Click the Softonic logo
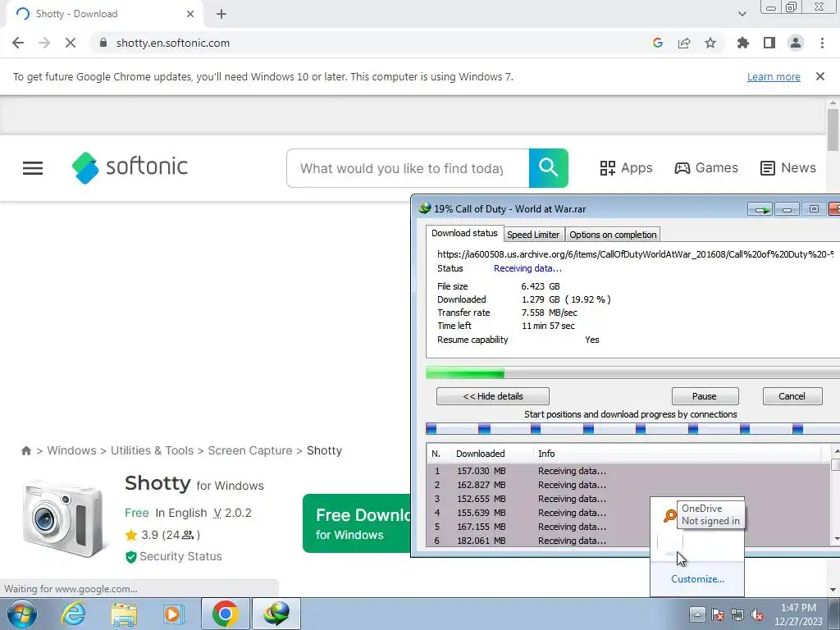840x630 pixels. point(130,167)
